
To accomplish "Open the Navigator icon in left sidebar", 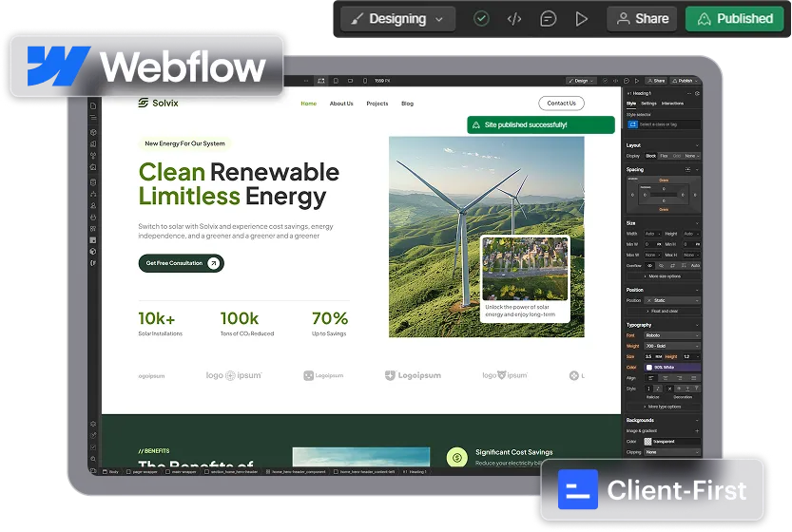I will (93, 118).
